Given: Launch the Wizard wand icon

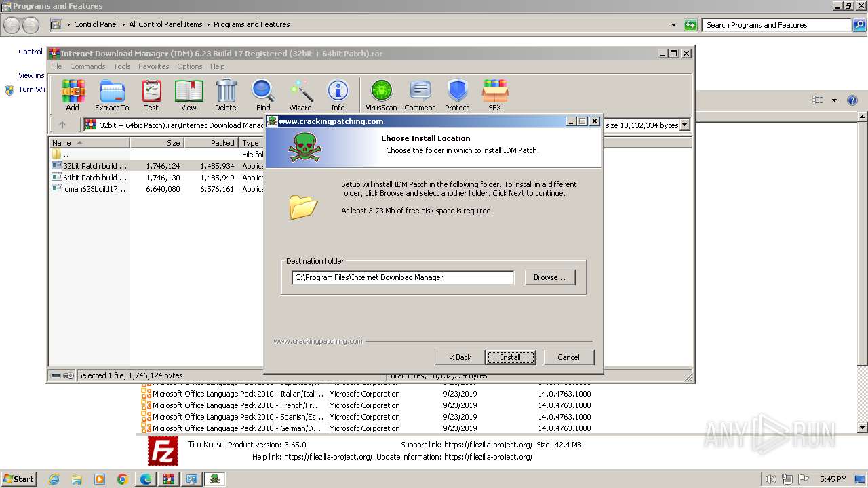Looking at the screenshot, I should [x=300, y=95].
